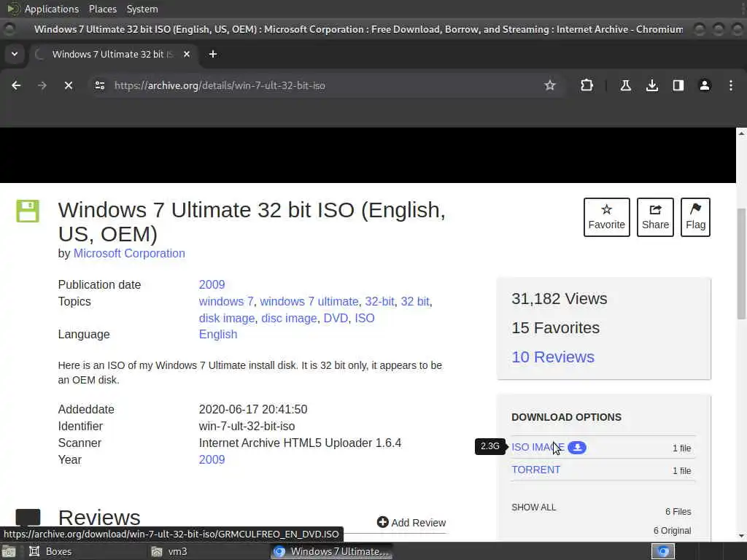Open the ISO topic link

pos(365,318)
